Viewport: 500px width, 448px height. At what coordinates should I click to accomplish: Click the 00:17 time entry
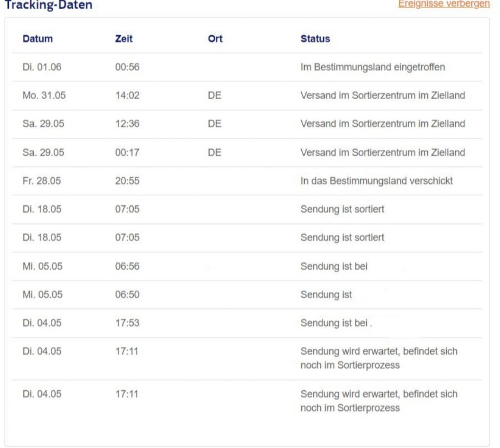tap(127, 152)
